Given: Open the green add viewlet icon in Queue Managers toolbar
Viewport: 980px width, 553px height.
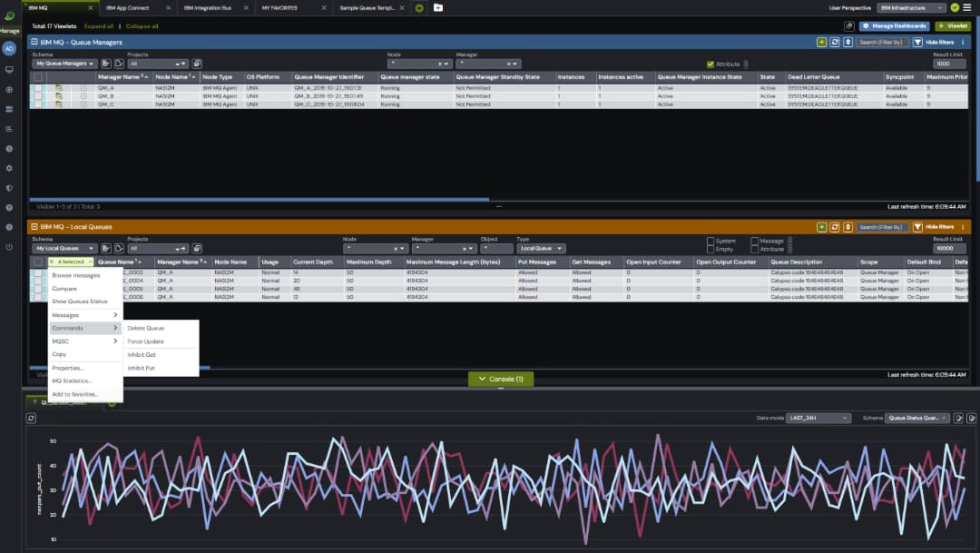Looking at the screenshot, I should coord(821,42).
